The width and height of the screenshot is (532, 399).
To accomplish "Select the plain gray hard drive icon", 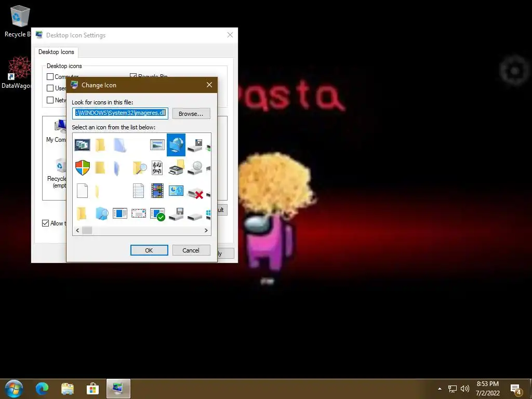I will [x=195, y=216].
